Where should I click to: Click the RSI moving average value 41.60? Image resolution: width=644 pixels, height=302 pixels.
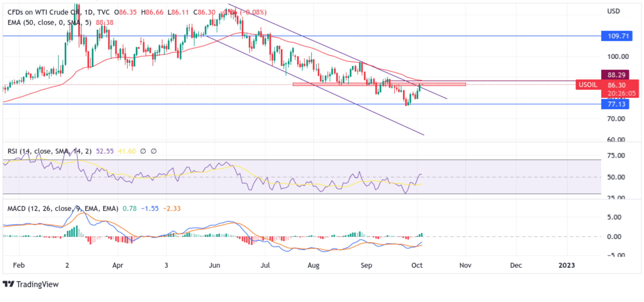click(x=127, y=151)
